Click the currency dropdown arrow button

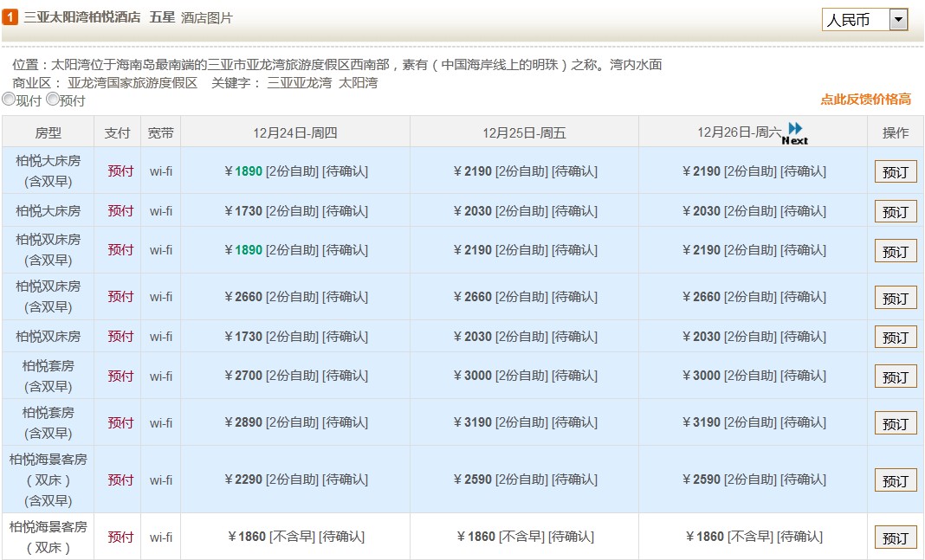[x=898, y=19]
